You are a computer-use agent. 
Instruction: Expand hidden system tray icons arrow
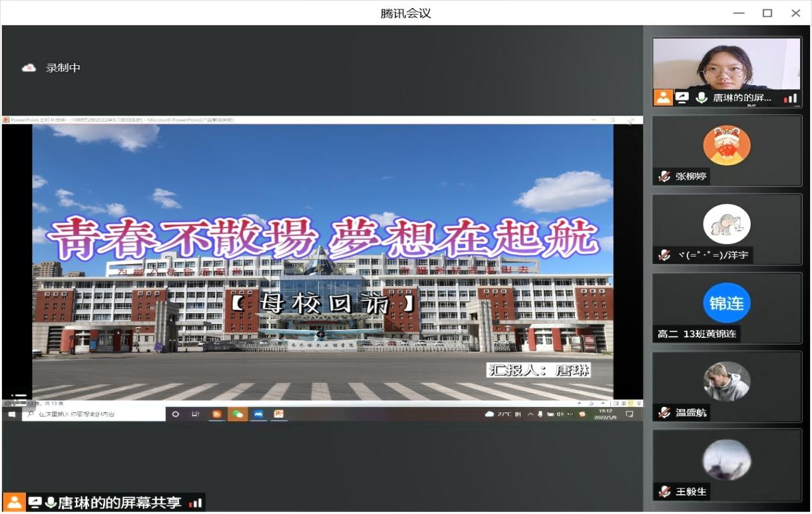tap(530, 414)
